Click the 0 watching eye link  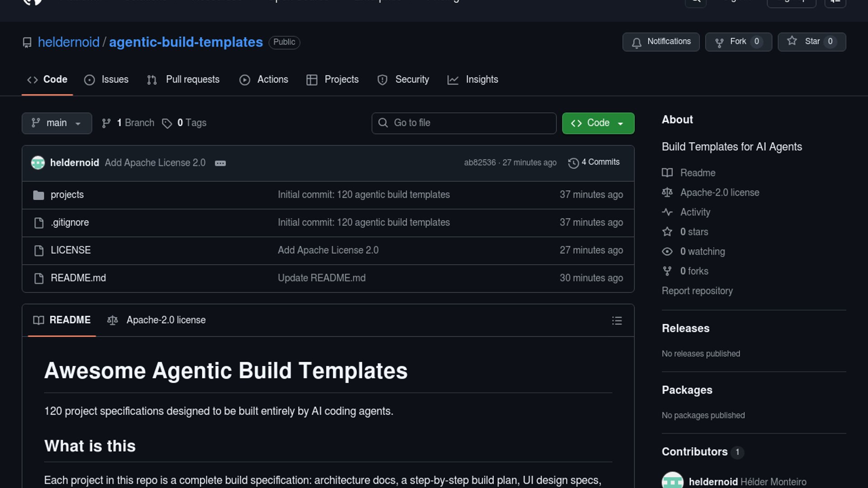click(702, 252)
